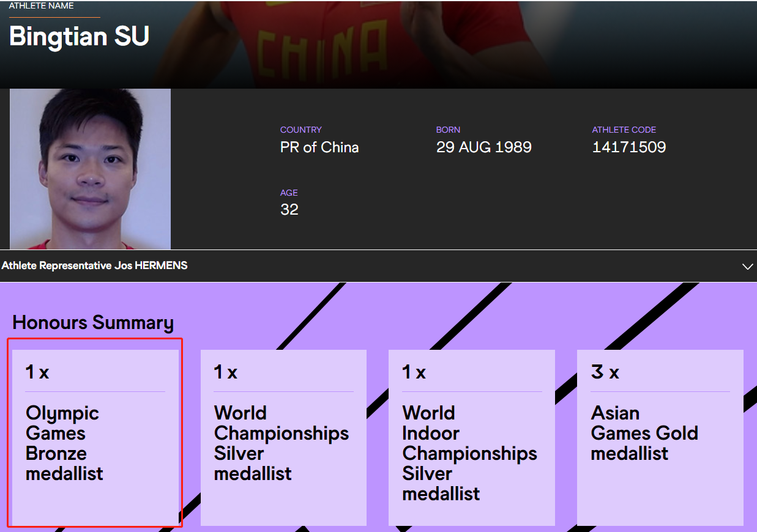Expand the Athlete Representative chevron arrow

point(747,267)
